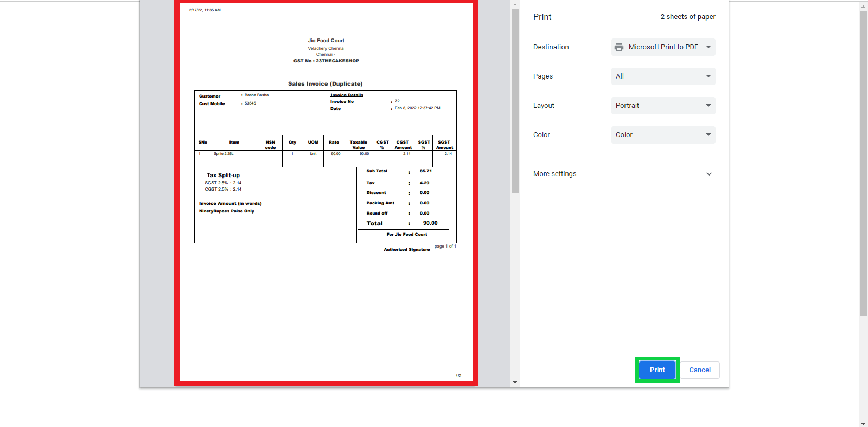The height and width of the screenshot is (427, 868).
Task: Click the "2 sheets of paper" text
Action: (688, 17)
